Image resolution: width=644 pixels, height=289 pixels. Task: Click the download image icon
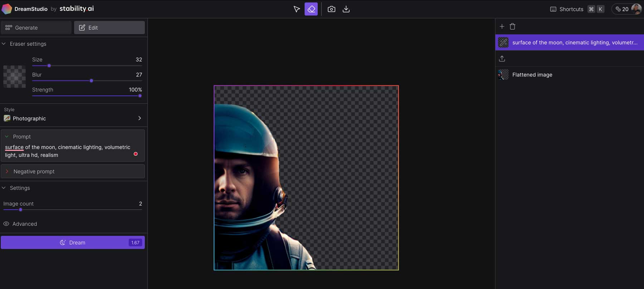click(346, 9)
